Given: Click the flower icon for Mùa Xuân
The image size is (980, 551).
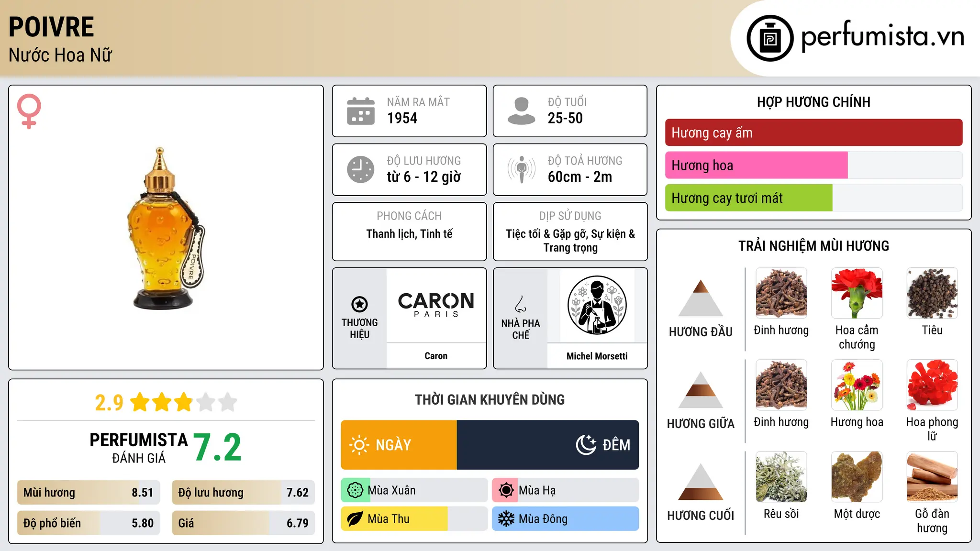Looking at the screenshot, I should click(355, 490).
